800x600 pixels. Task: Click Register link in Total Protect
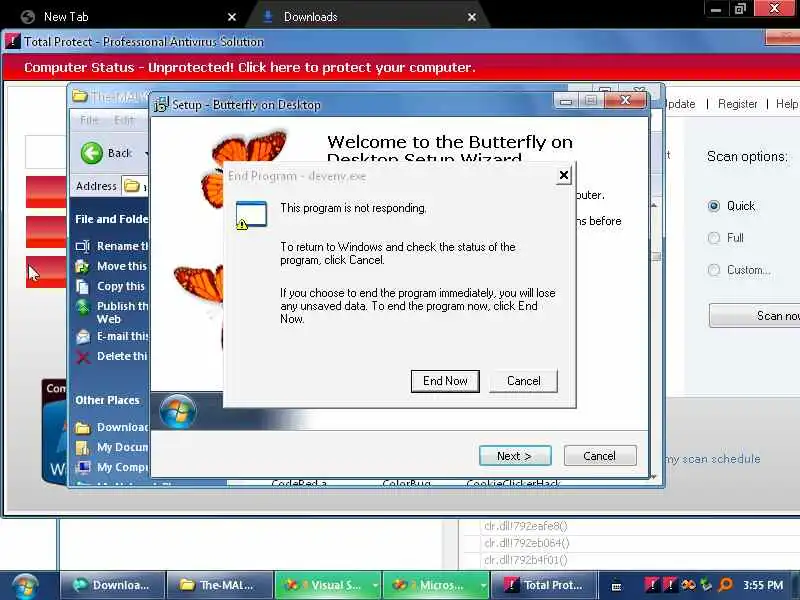click(737, 104)
